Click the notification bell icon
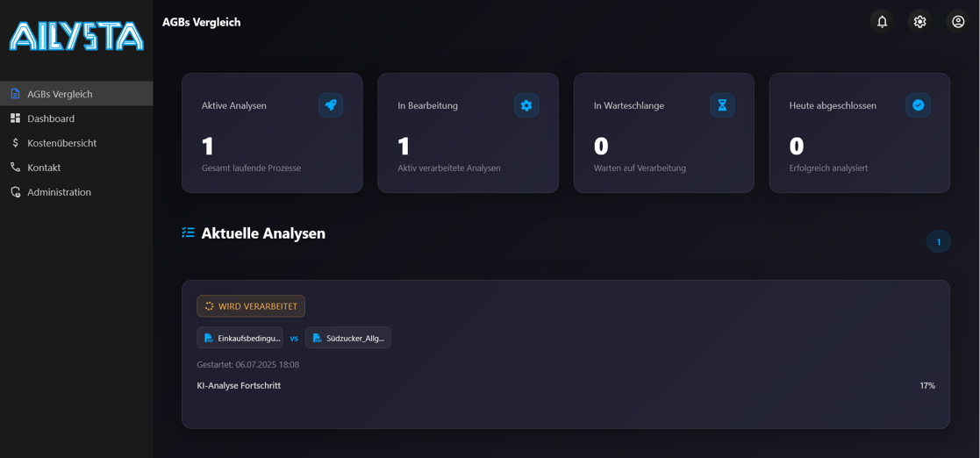This screenshot has height=458, width=980. (x=882, y=22)
